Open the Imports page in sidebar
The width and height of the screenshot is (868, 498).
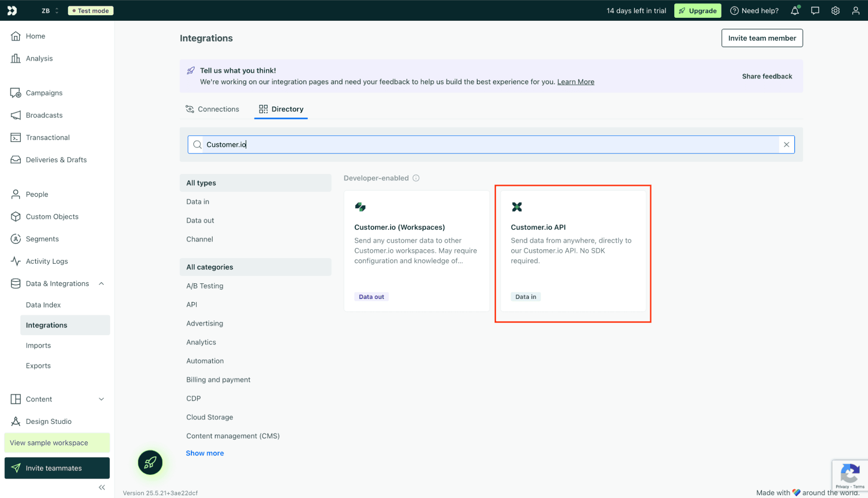[x=38, y=345]
